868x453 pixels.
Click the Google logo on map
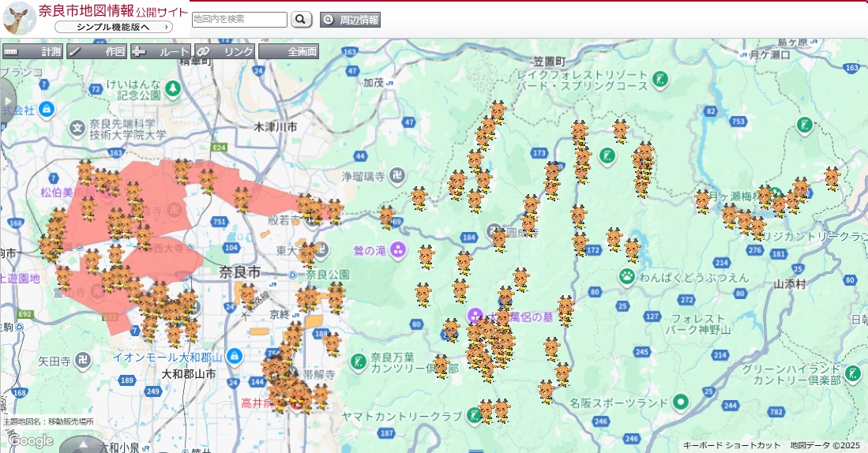(x=31, y=441)
